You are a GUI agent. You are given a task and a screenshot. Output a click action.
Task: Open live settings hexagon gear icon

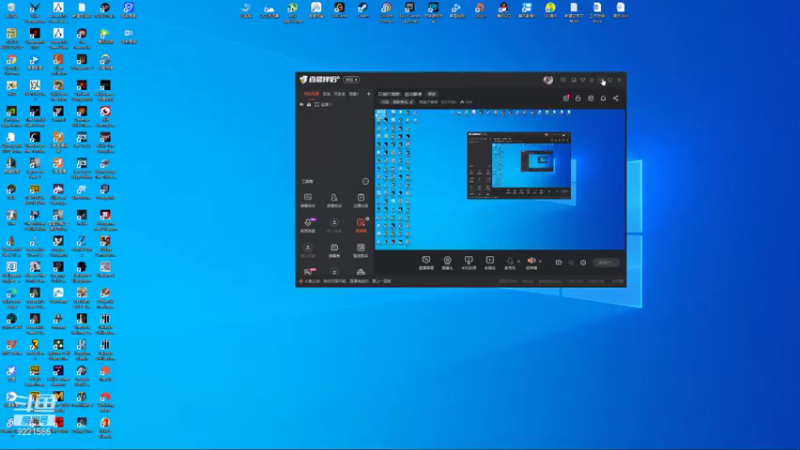pos(583,263)
